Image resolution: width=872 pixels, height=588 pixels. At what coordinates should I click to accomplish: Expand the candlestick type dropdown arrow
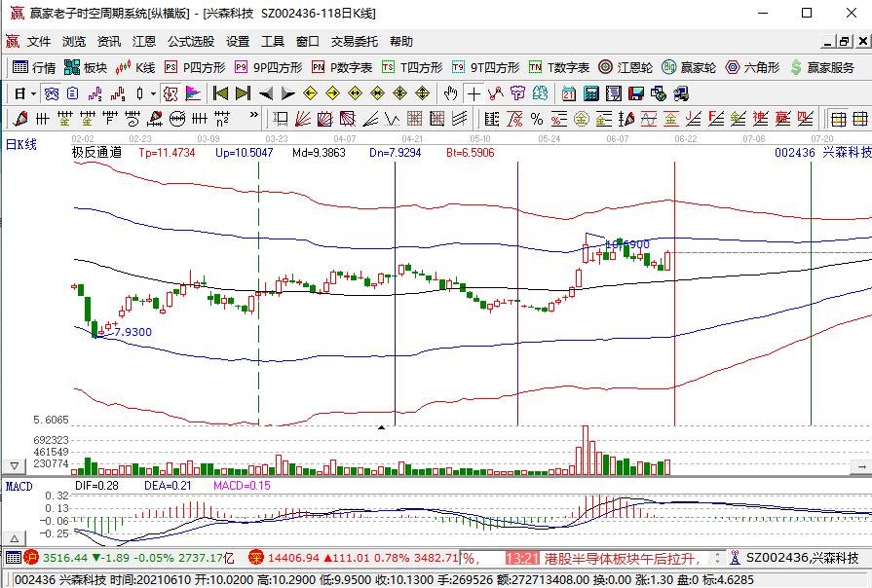tap(153, 93)
